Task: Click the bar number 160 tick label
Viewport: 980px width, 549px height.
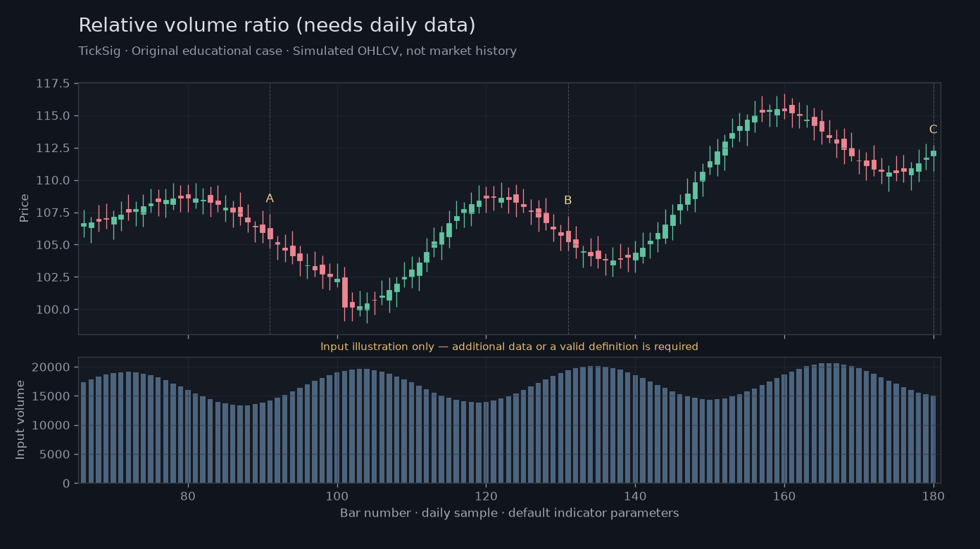Action: click(x=784, y=495)
